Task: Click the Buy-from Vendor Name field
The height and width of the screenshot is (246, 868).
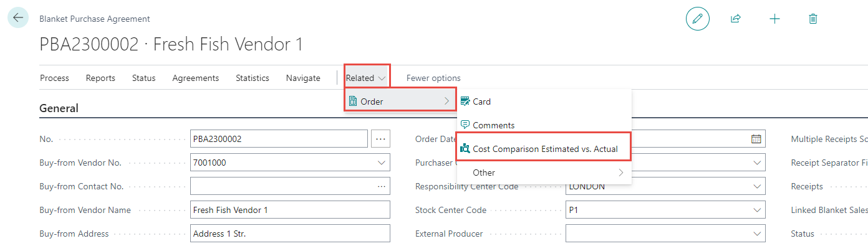Action: pos(290,210)
